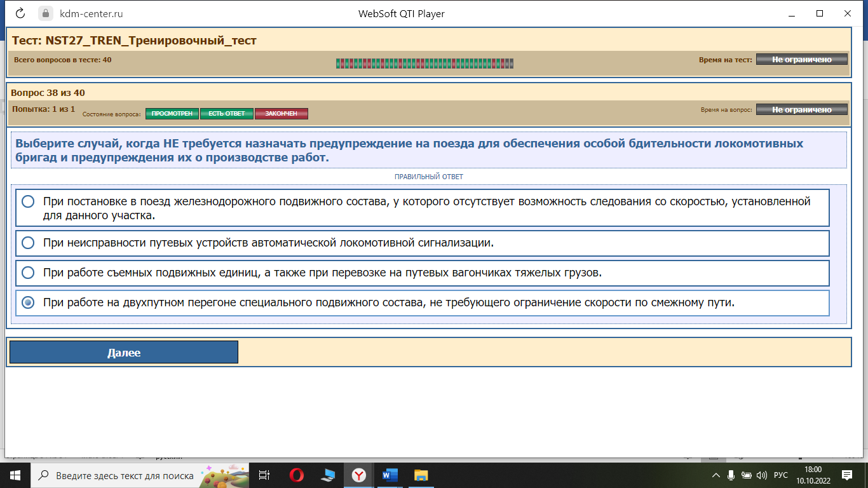Open site info via the lock icon

tap(45, 13)
